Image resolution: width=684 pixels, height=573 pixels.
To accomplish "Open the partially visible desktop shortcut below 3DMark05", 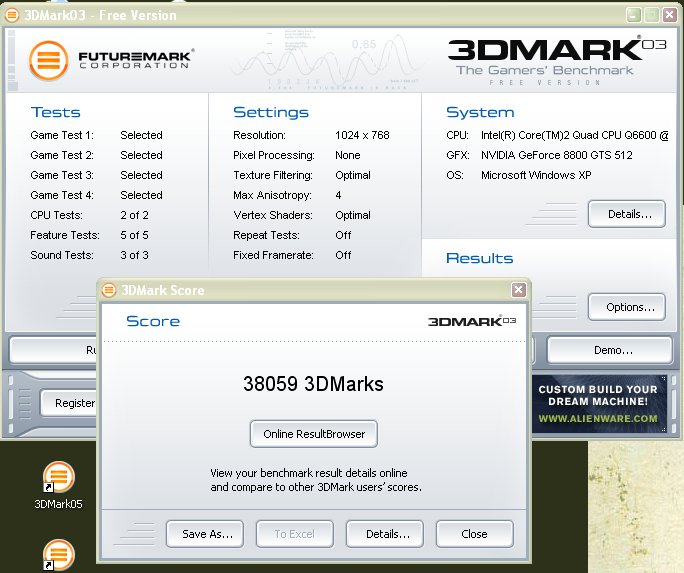I will click(58, 556).
